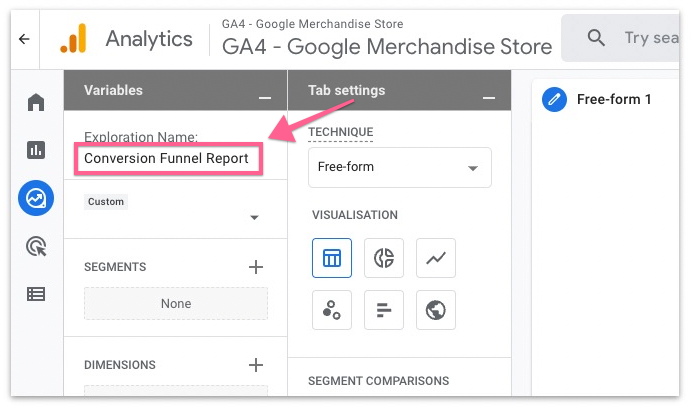Select the scatter plot visualisation

(x=331, y=310)
